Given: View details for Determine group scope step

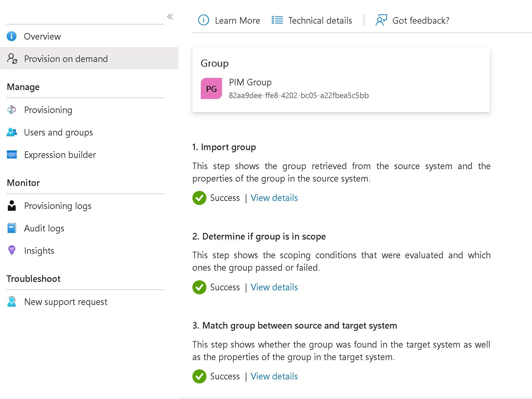Looking at the screenshot, I should coord(274,287).
